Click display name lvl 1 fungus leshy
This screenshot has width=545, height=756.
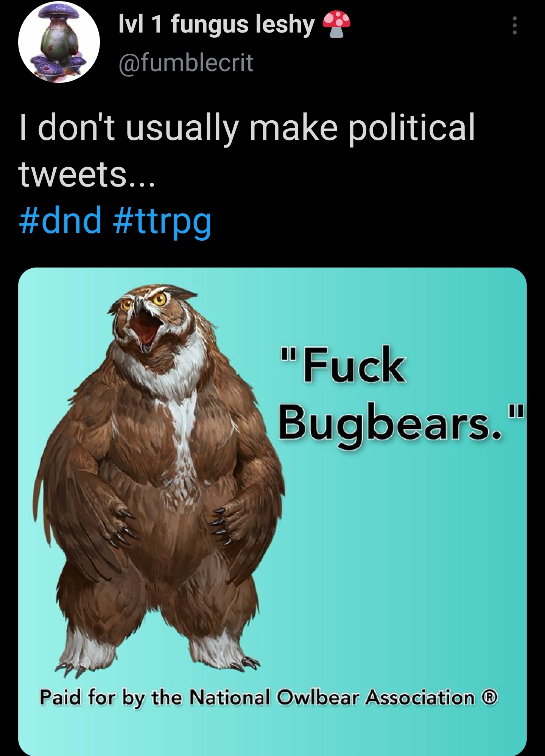(216, 25)
